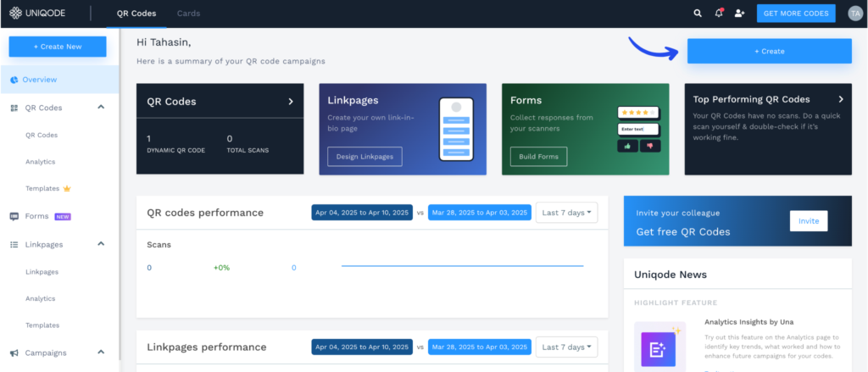
Task: Click the Uniqode News heading
Action: click(670, 275)
